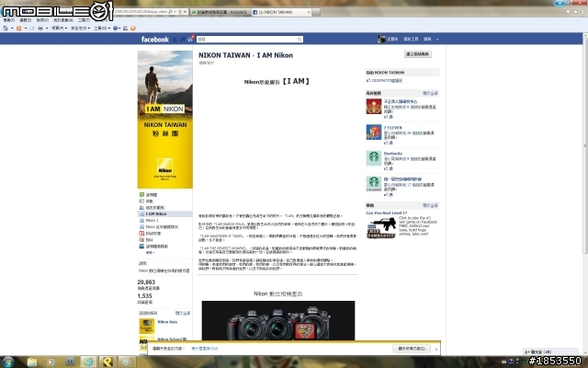Expand the 'more' link under sidebar list
Screen dimensions: 588x368
(150, 253)
